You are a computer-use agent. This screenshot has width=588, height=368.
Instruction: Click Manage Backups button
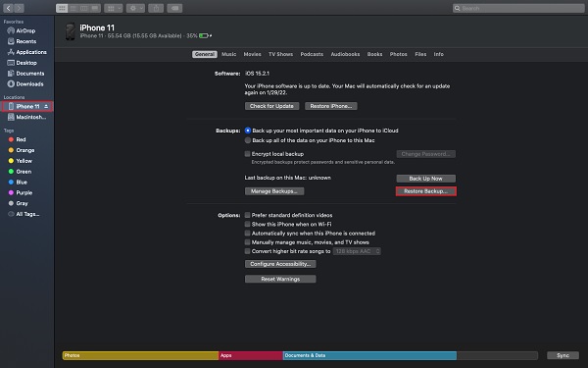coord(274,191)
